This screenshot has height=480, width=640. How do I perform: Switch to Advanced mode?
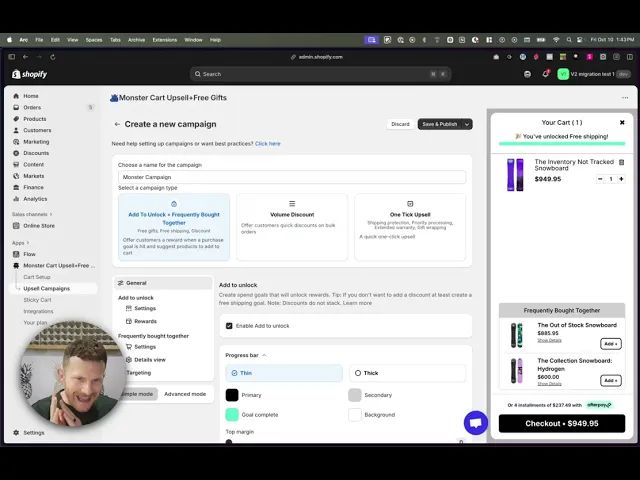185,394
